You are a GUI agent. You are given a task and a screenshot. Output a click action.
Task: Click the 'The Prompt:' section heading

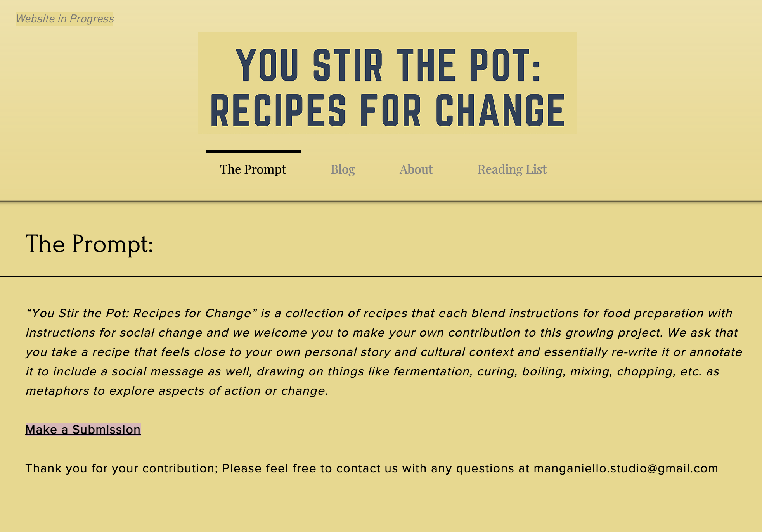90,244
